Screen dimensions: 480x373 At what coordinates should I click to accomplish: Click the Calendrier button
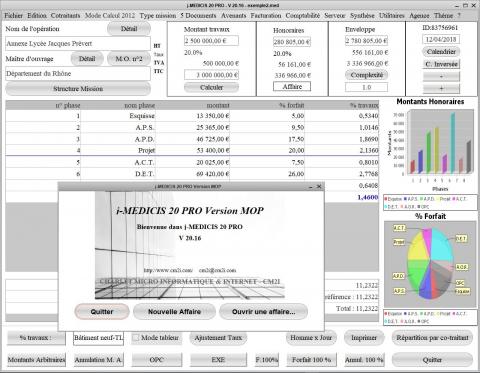pos(441,52)
